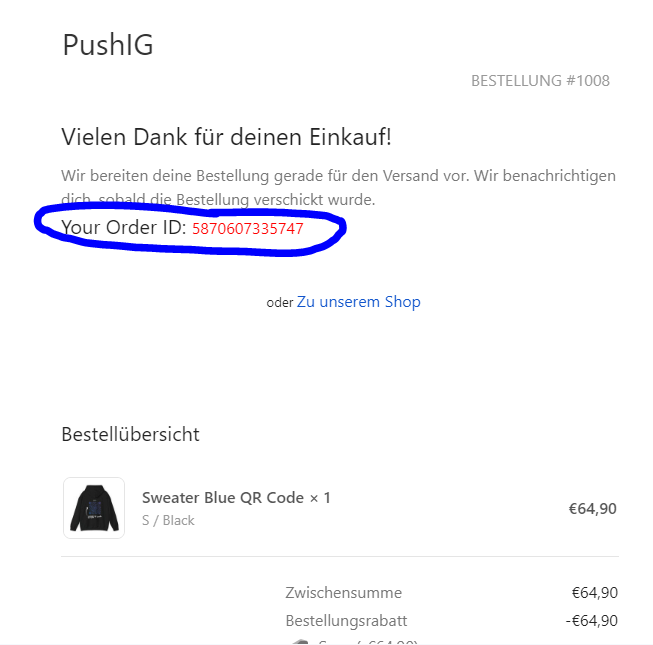Click the BESTELLUNG #1008 order label
This screenshot has width=653, height=645.
tap(540, 81)
